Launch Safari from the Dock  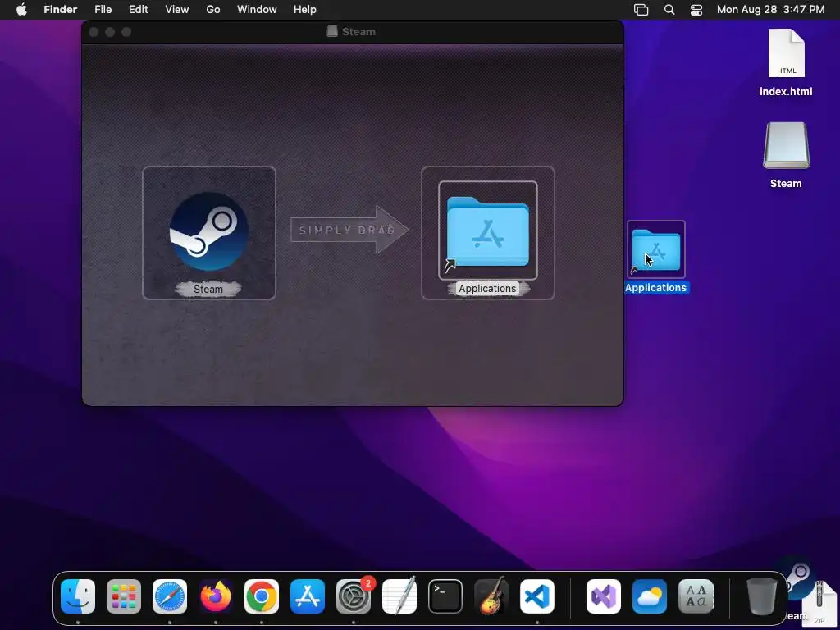click(x=170, y=596)
